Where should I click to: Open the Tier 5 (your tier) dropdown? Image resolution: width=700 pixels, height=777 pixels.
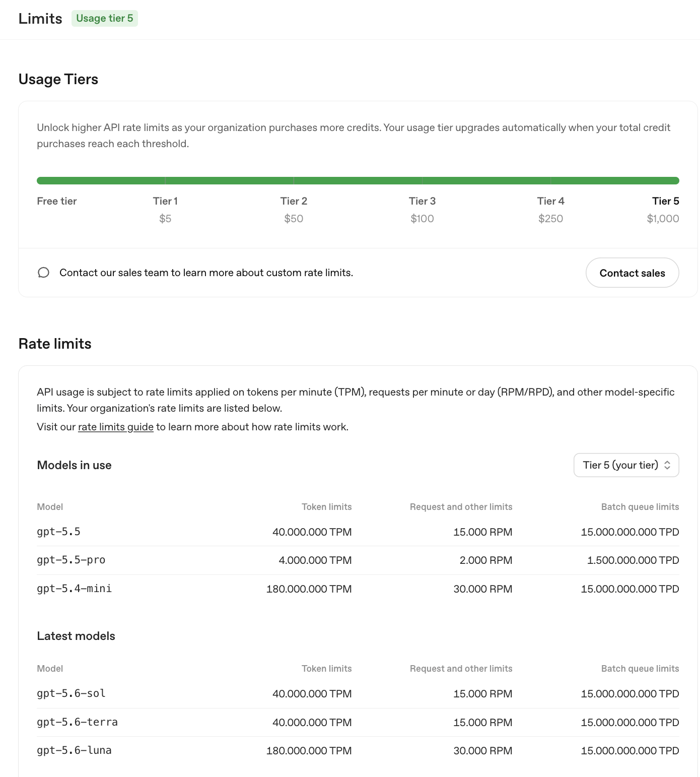pyautogui.click(x=626, y=465)
